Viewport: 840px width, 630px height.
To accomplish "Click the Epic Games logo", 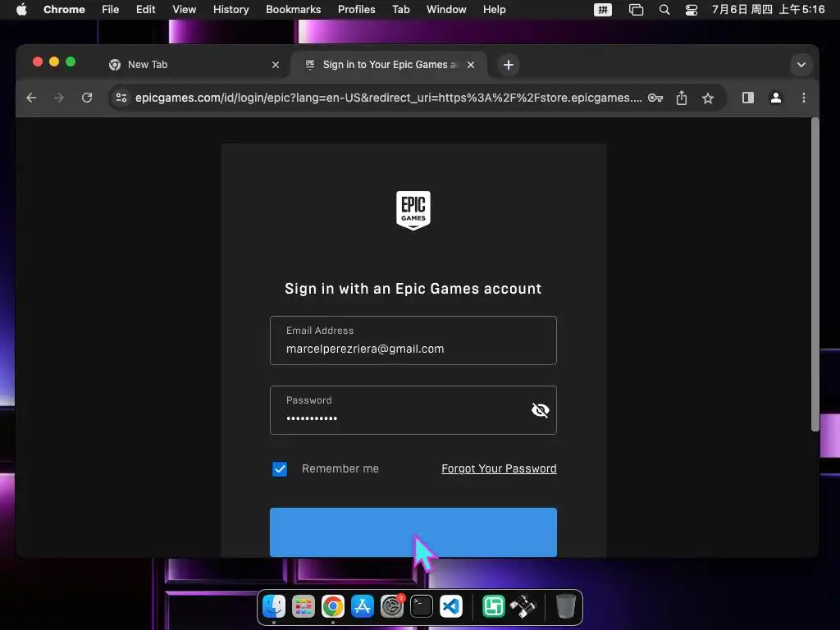I will click(413, 211).
